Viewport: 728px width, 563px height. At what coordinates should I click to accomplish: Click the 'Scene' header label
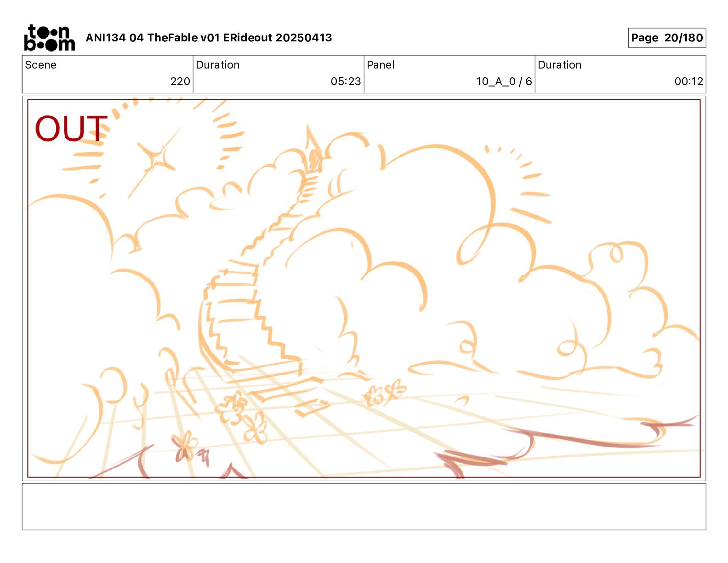pos(41,65)
